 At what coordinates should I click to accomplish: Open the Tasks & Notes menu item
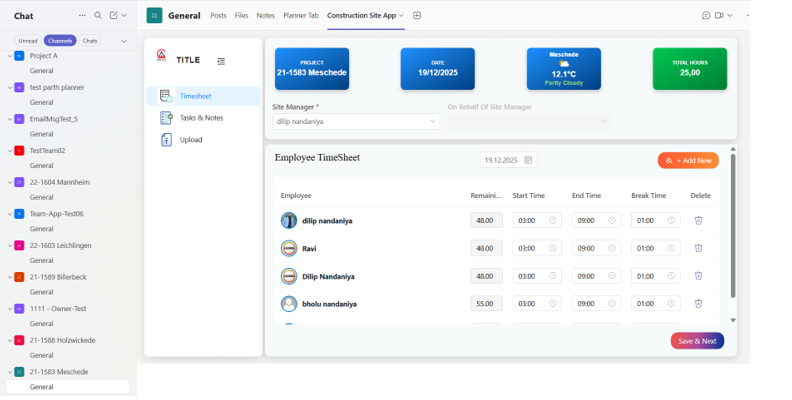click(201, 118)
